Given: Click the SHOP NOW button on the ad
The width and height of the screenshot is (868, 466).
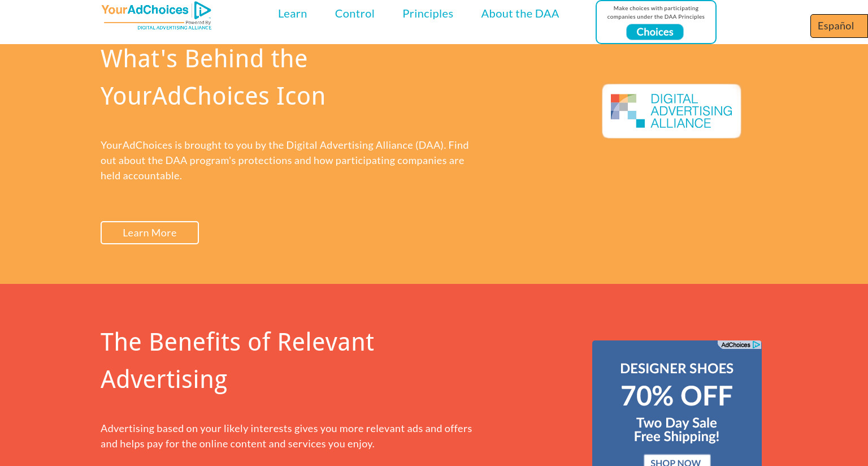Looking at the screenshot, I should click(676, 461).
